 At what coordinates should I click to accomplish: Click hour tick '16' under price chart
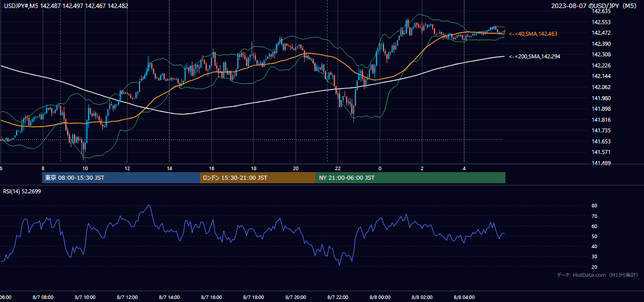pyautogui.click(x=212, y=169)
